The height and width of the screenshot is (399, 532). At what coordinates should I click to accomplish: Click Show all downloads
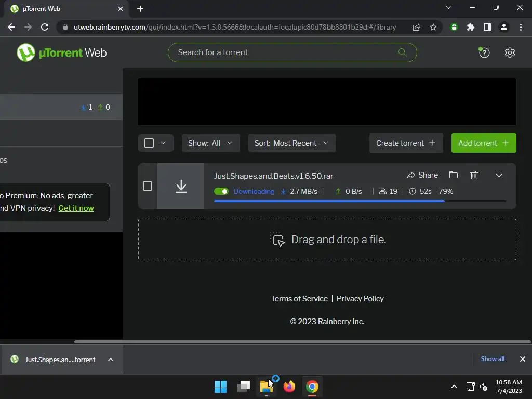[493, 359]
